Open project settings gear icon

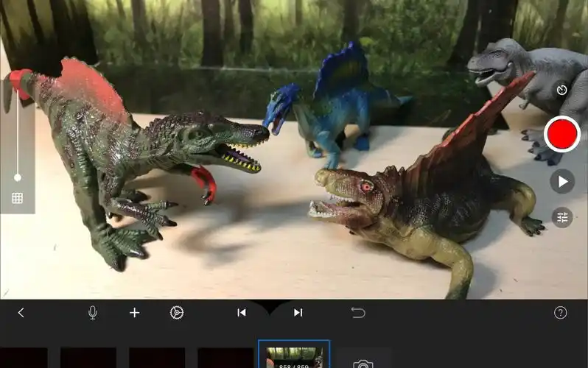pyautogui.click(x=176, y=313)
